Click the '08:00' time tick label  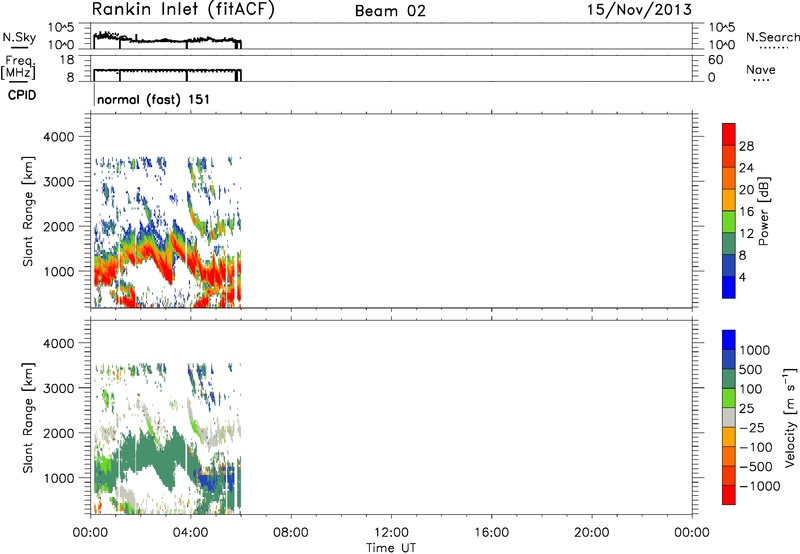(x=290, y=533)
